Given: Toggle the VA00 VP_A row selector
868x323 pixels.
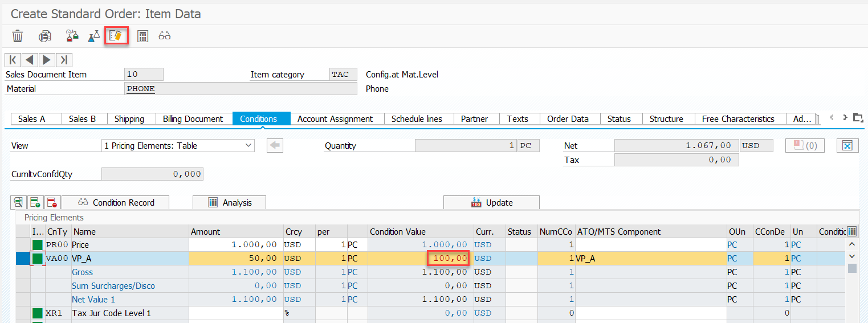Looking at the screenshot, I should pyautogui.click(x=23, y=259).
